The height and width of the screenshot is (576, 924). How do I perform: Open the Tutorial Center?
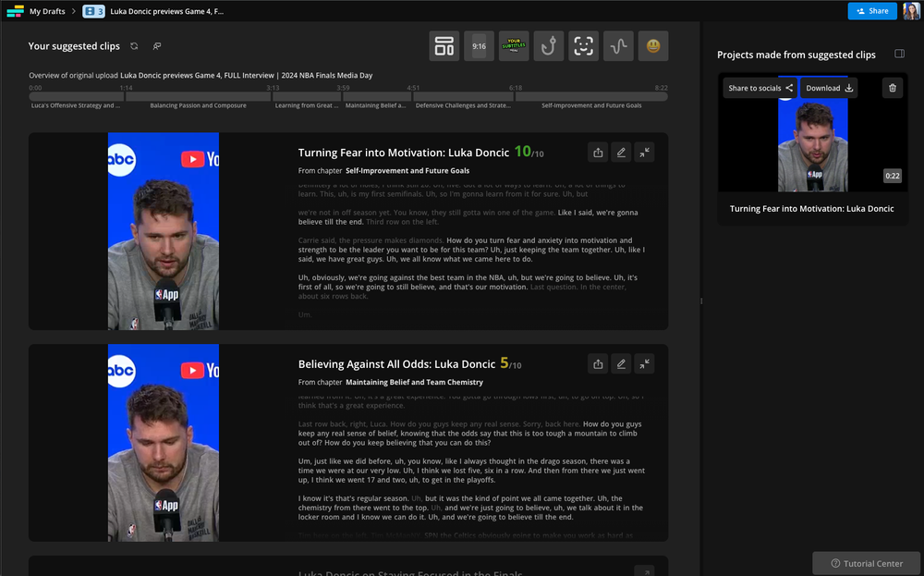[867, 563]
